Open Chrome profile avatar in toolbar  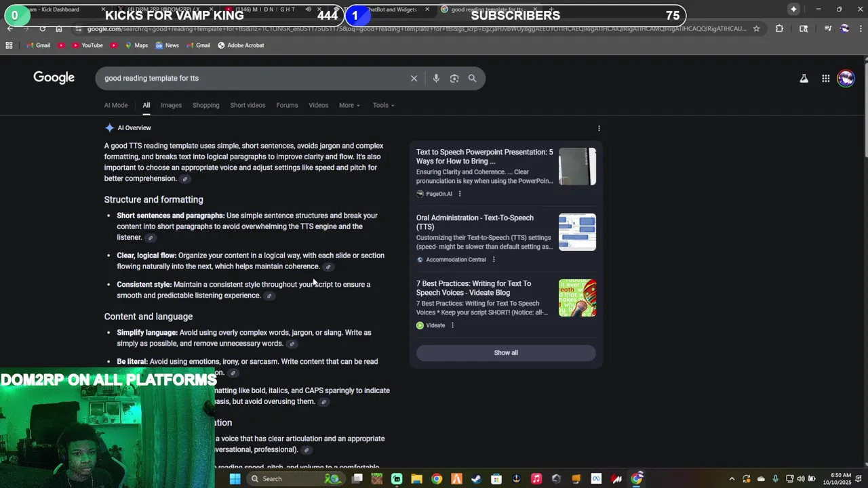pos(844,28)
